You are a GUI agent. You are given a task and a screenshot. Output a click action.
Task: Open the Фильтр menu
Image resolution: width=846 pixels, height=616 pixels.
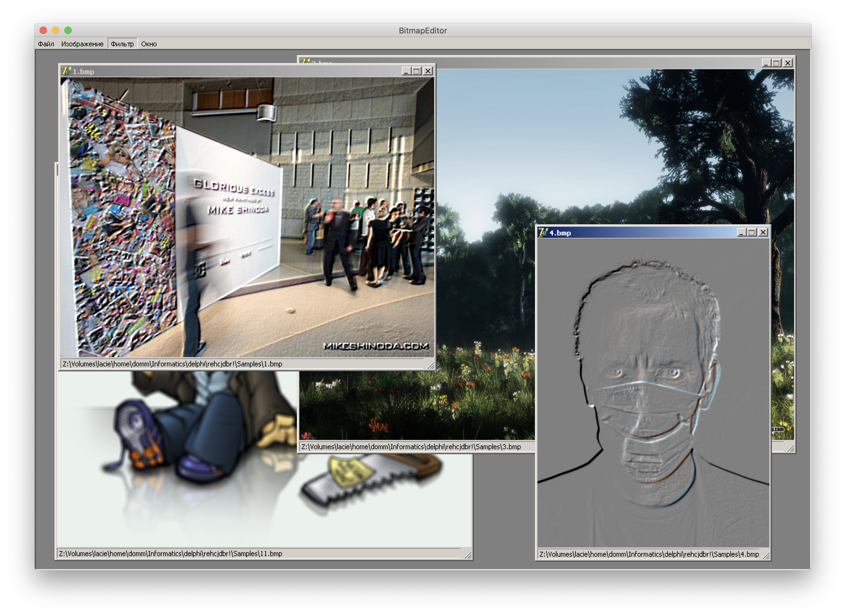coord(122,44)
